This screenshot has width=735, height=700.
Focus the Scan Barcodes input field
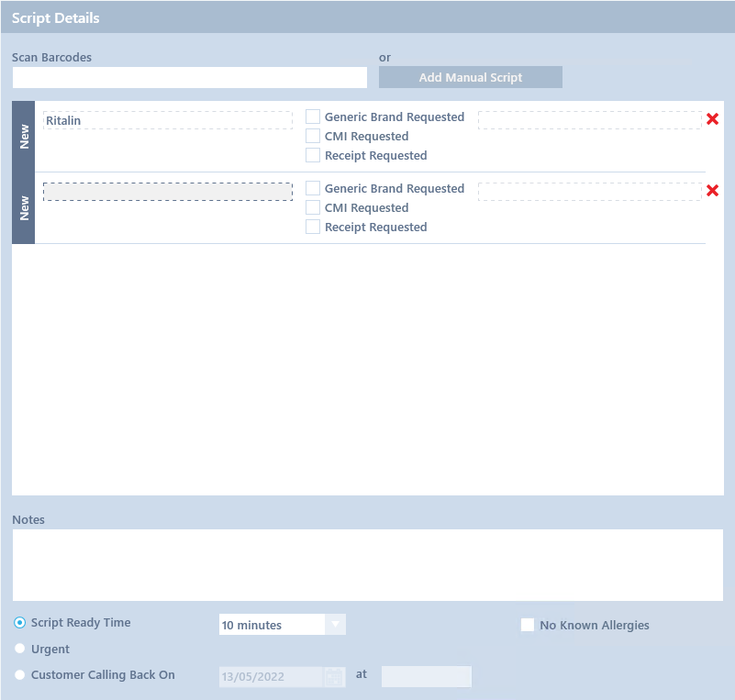(x=189, y=78)
